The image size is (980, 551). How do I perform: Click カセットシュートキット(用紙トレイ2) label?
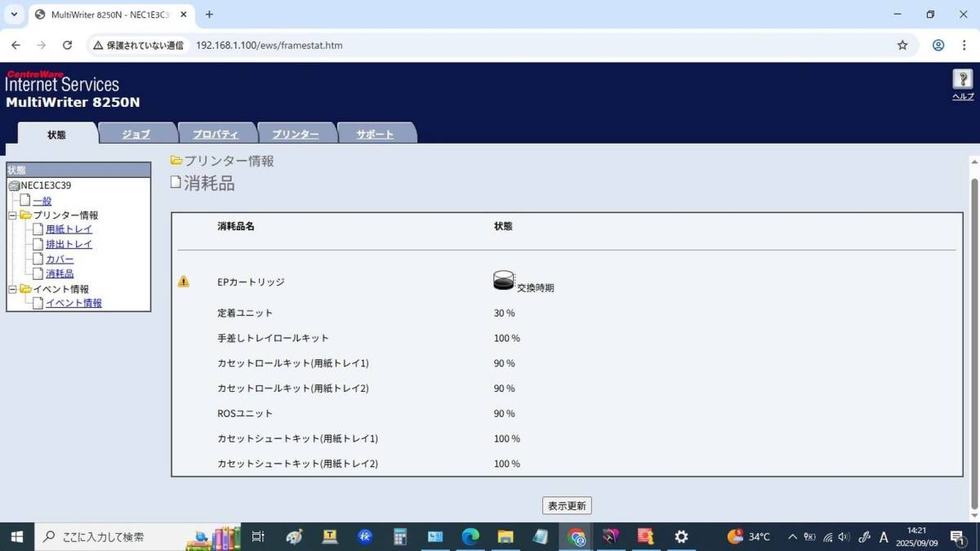[x=298, y=464]
